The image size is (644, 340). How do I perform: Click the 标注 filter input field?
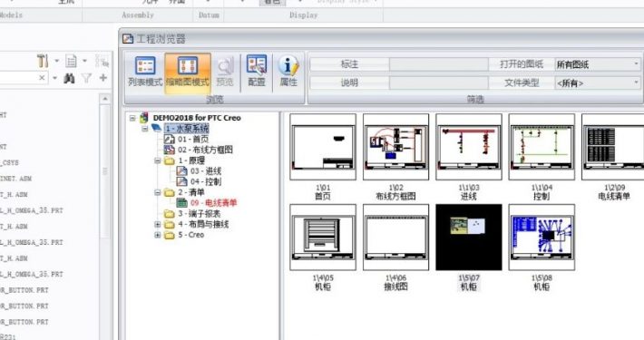439,64
